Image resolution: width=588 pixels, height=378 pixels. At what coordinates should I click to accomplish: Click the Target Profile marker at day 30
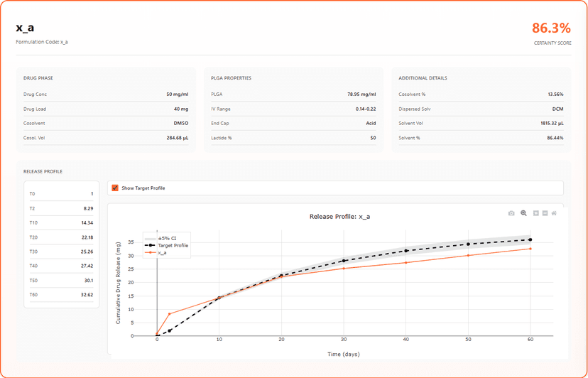(344, 261)
